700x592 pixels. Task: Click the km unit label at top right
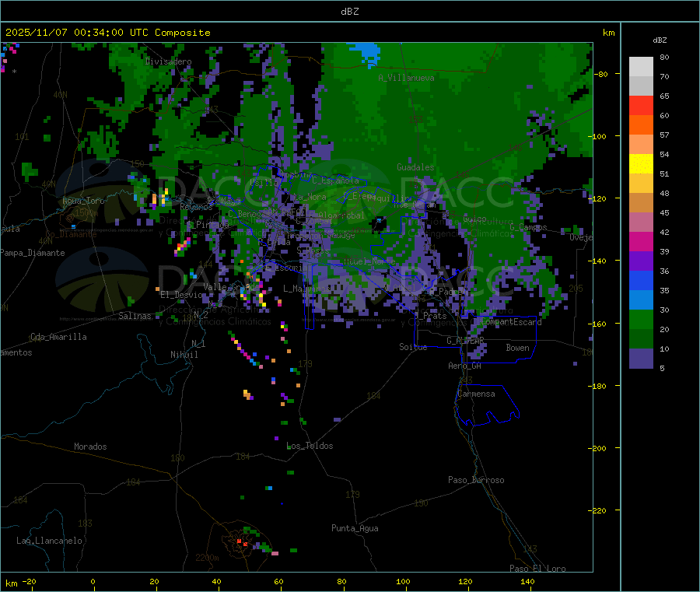608,33
